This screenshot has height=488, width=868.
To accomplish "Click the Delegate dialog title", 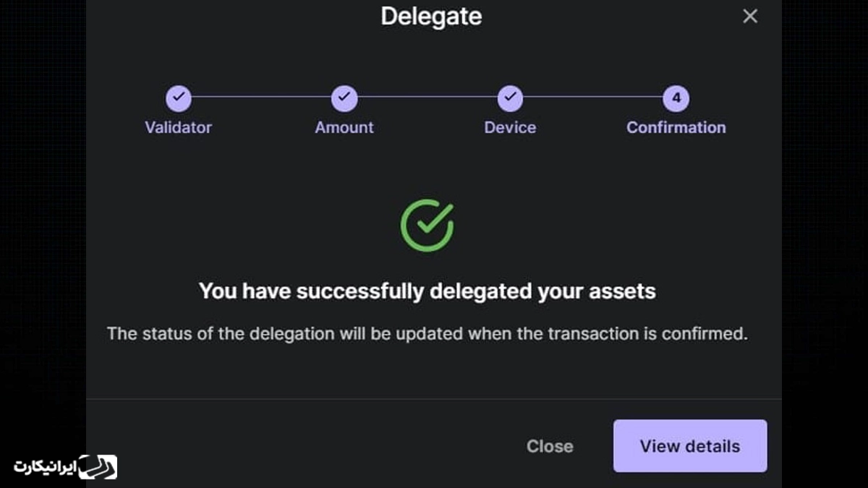I will pyautogui.click(x=432, y=16).
